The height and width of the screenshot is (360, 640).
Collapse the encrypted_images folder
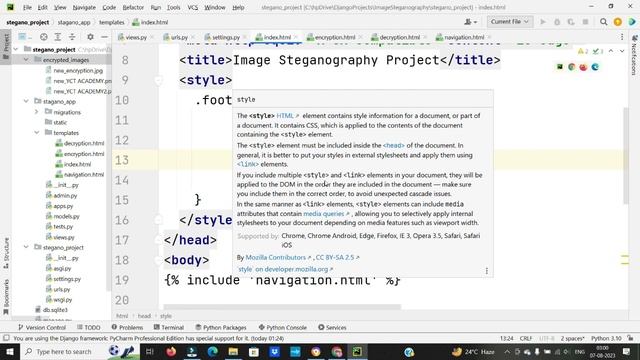coord(26,60)
